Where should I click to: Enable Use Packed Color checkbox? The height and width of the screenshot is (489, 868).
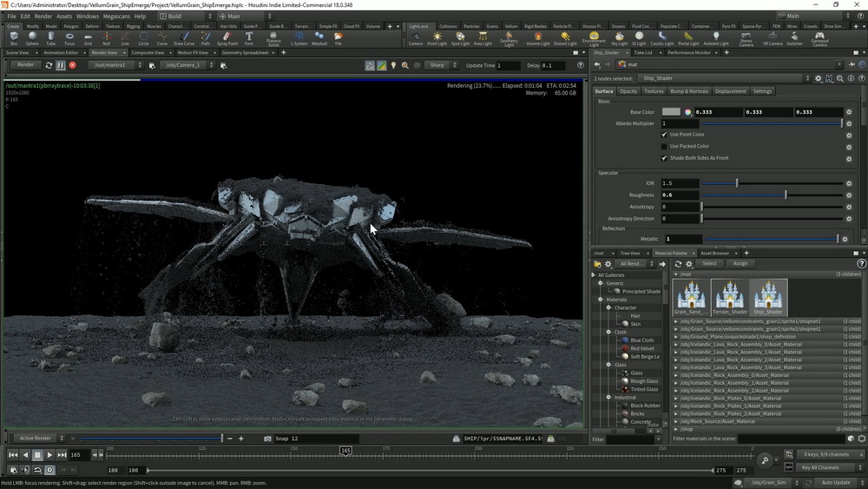[664, 146]
